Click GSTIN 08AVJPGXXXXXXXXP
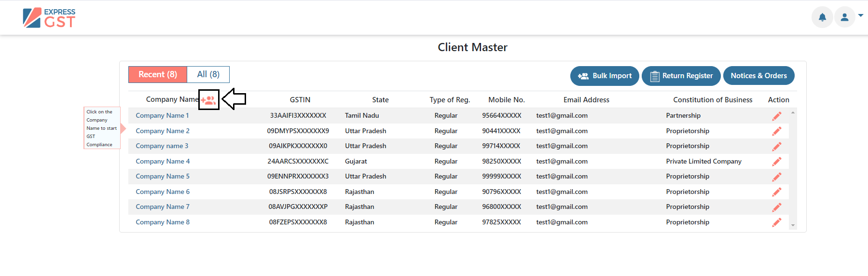 [298, 207]
